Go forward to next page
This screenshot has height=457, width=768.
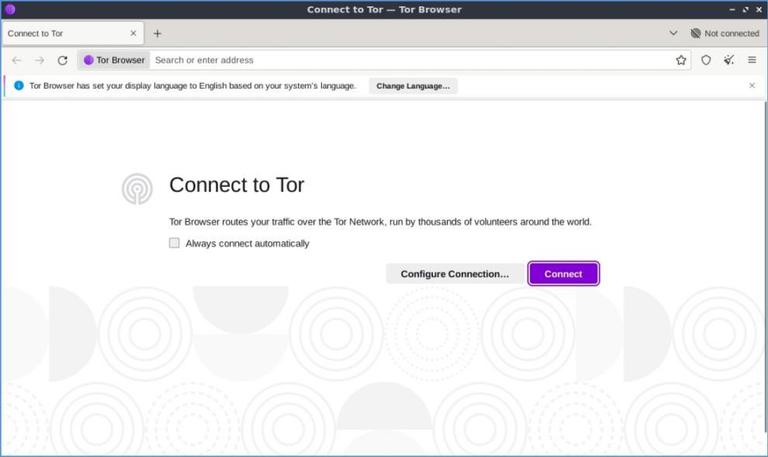point(40,60)
